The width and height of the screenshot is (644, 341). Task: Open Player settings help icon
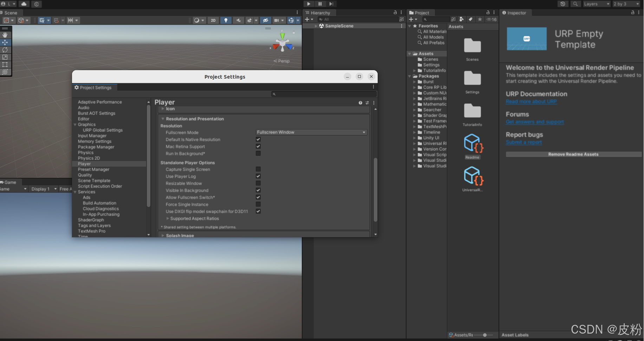[x=360, y=103]
